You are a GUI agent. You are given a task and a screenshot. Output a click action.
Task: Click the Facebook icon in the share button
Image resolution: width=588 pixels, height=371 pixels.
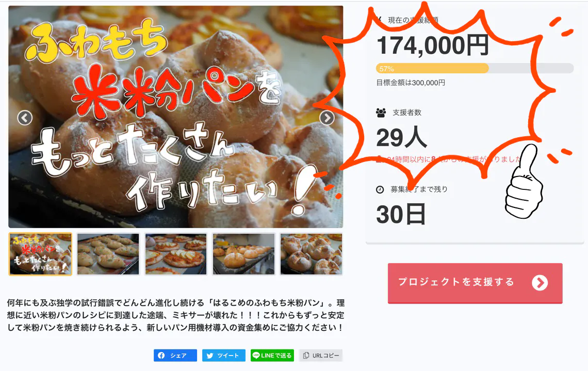161,355
